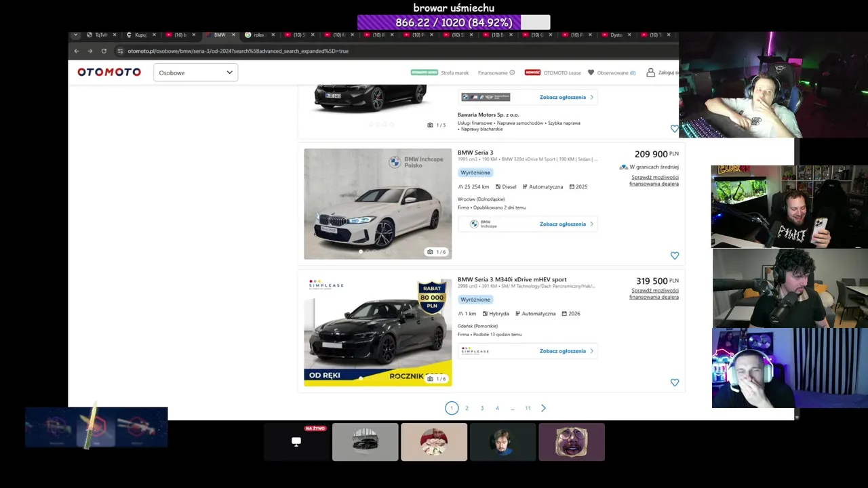Click the BMW Inchcape dealer logo
868x488 pixels.
[484, 224]
